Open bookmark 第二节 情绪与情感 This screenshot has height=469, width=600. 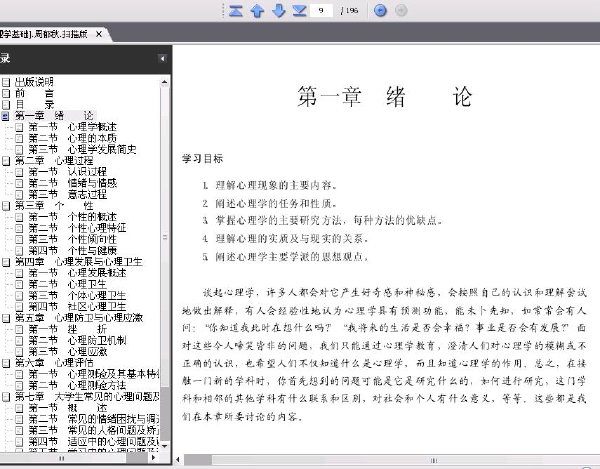[72, 183]
